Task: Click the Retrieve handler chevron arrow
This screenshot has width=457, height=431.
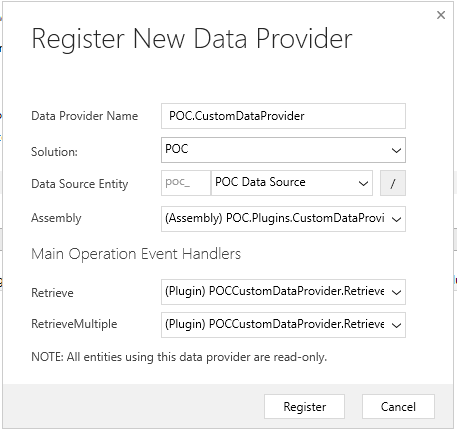Action: point(396,292)
